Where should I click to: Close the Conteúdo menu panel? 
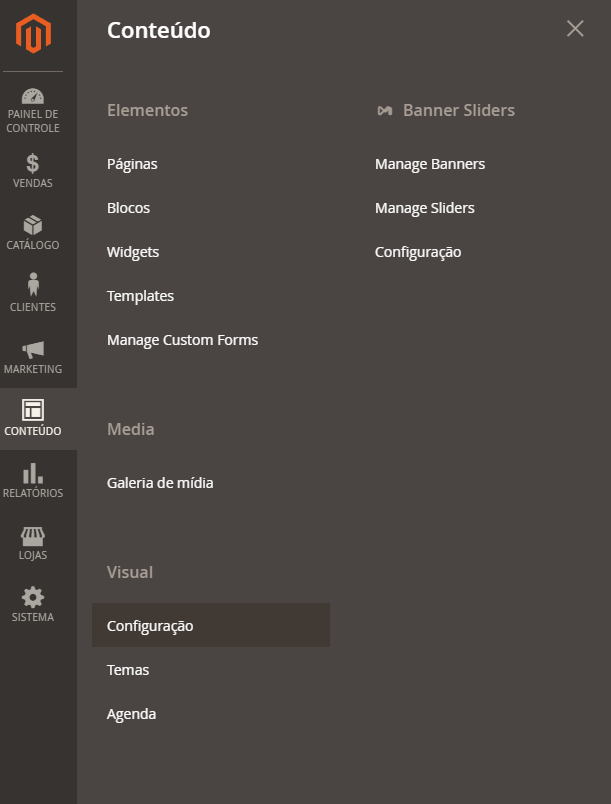point(575,29)
